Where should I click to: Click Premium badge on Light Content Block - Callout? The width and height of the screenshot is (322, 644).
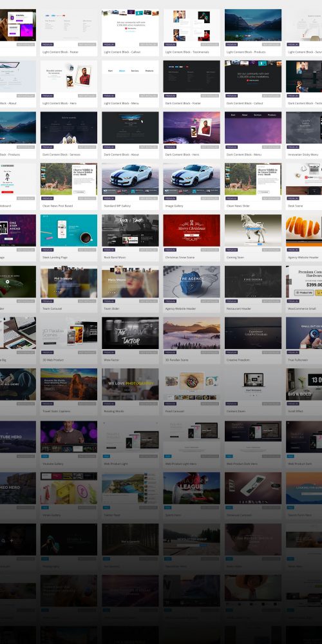point(109,44)
